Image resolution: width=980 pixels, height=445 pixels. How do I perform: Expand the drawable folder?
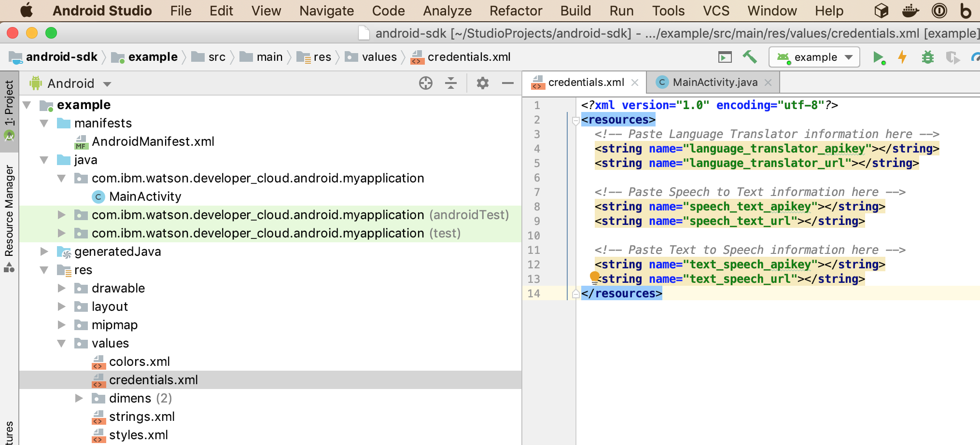click(62, 288)
